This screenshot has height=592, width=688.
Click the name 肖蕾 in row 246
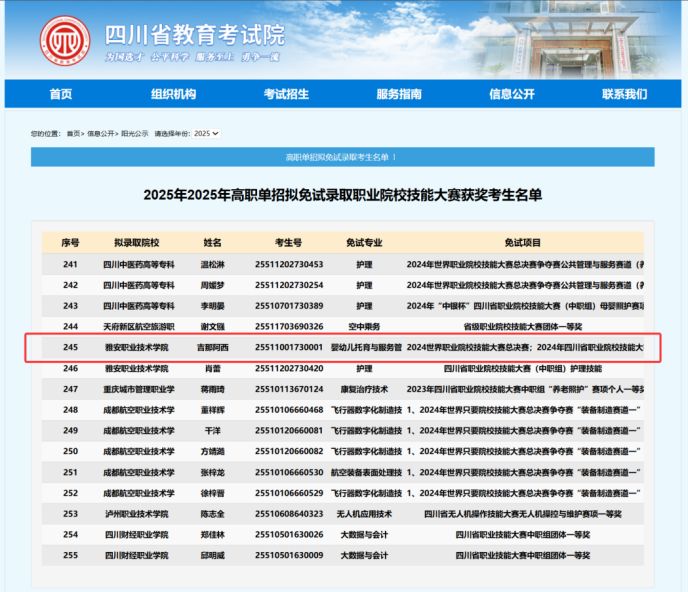coord(213,368)
